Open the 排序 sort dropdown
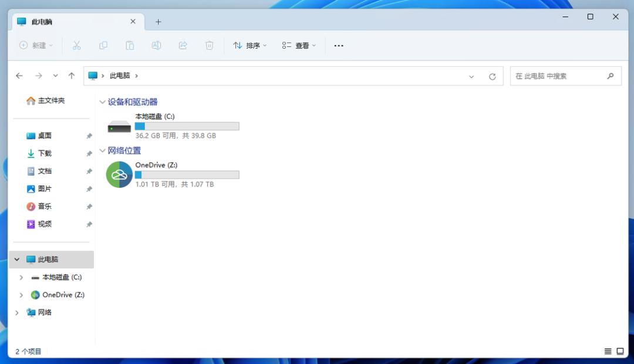The image size is (634, 364). tap(250, 45)
